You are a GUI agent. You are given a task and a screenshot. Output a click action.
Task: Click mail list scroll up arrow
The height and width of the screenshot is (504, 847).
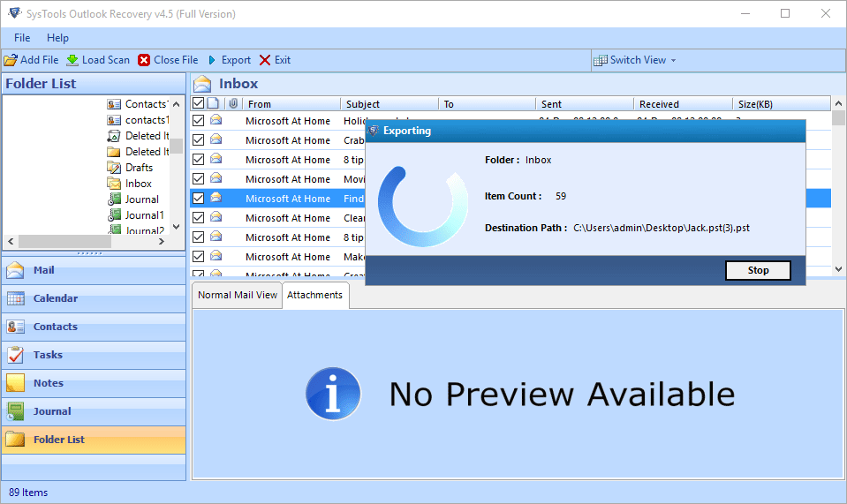[838, 103]
